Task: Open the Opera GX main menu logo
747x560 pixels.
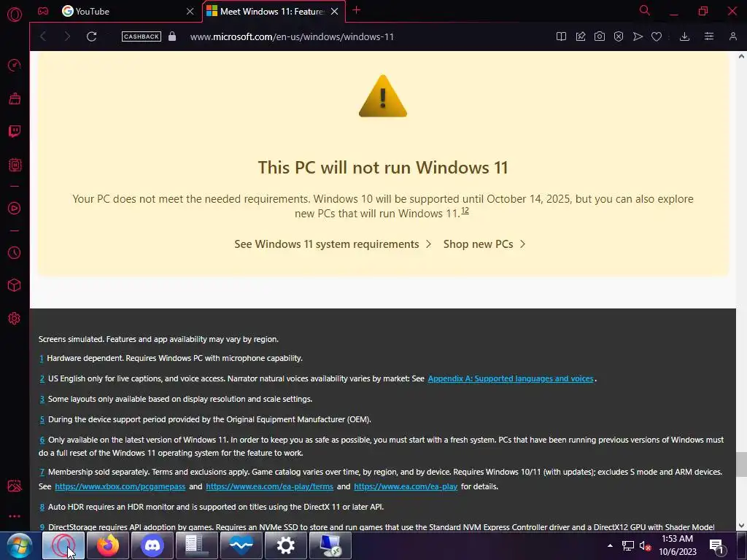Action: click(x=15, y=15)
